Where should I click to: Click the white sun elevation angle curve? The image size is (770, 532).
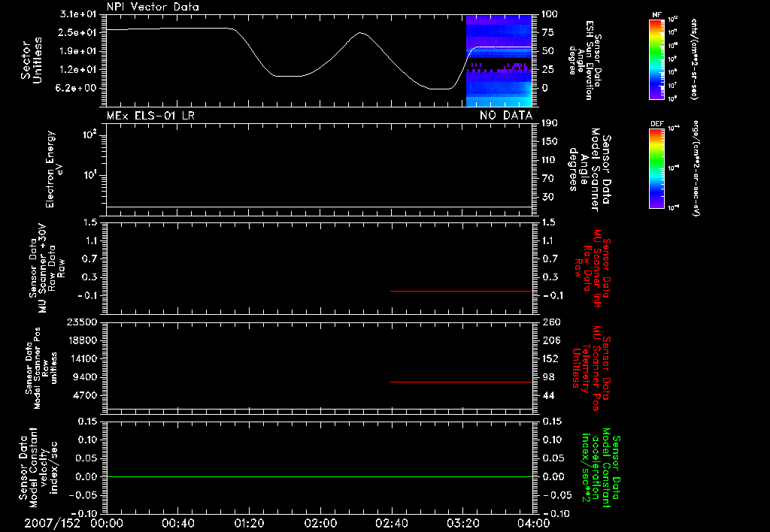pyautogui.click(x=319, y=59)
